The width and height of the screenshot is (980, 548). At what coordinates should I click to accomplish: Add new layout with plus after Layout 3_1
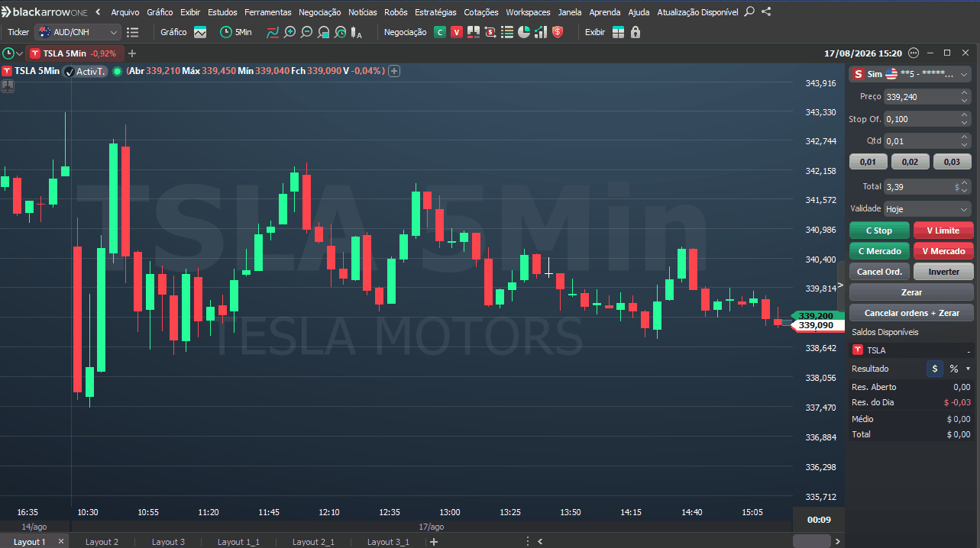click(434, 542)
